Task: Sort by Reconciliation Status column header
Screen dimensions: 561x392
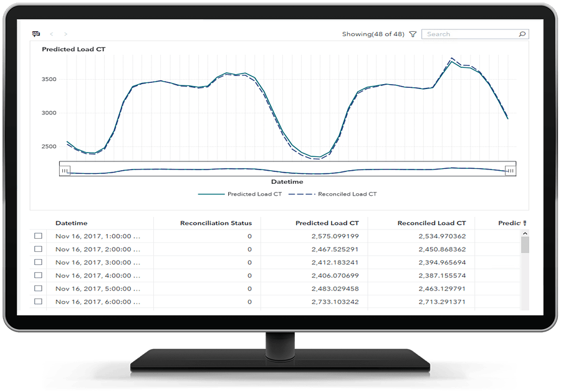Action: tap(216, 223)
